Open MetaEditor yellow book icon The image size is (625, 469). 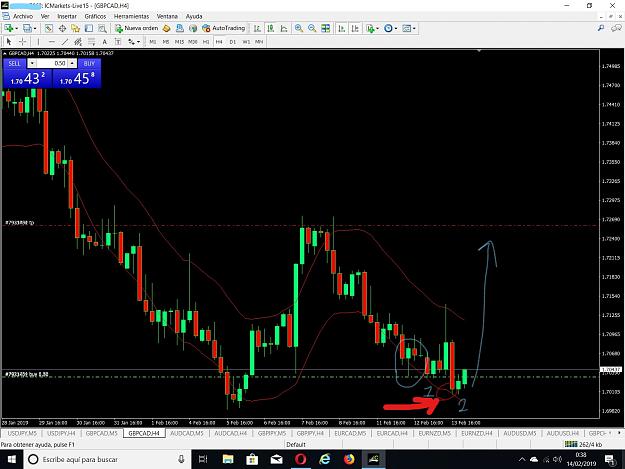[167, 28]
